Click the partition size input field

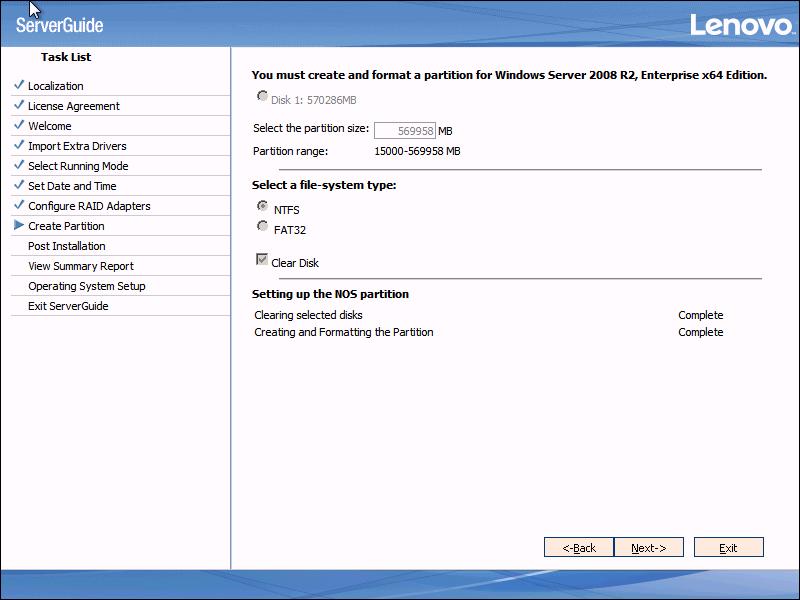point(404,130)
